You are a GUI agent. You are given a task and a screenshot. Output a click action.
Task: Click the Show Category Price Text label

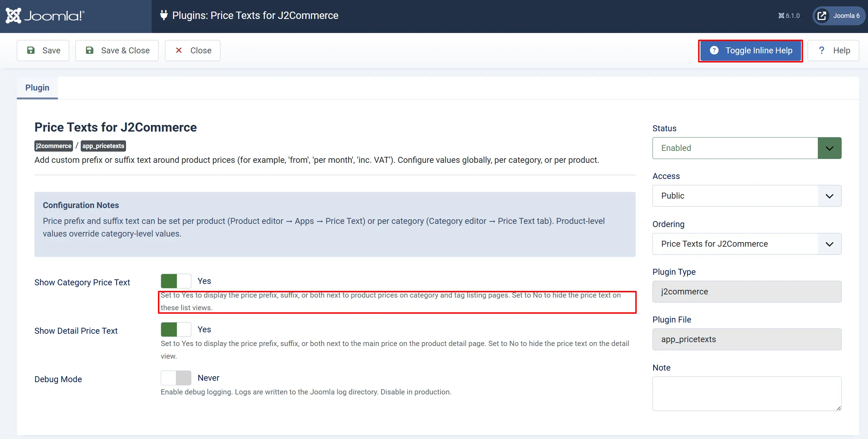82,282
